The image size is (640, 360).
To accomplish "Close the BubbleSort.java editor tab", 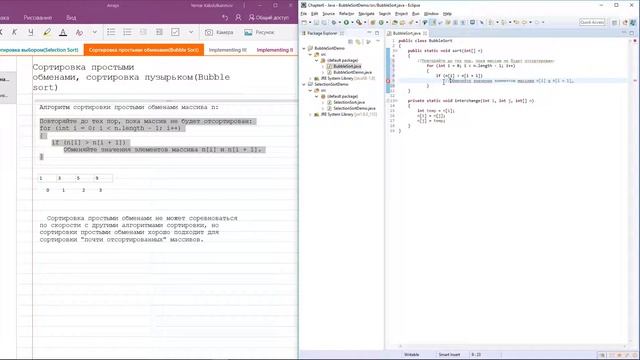I will (425, 33).
